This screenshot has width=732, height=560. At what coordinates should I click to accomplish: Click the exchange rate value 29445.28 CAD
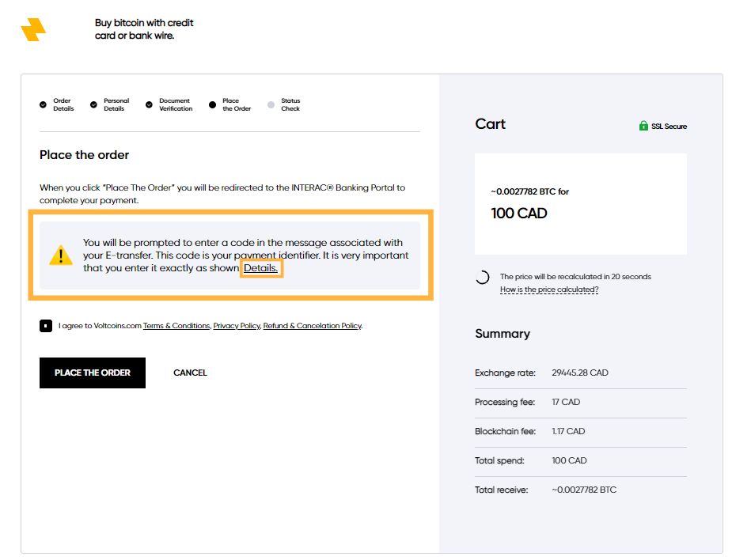tap(580, 373)
